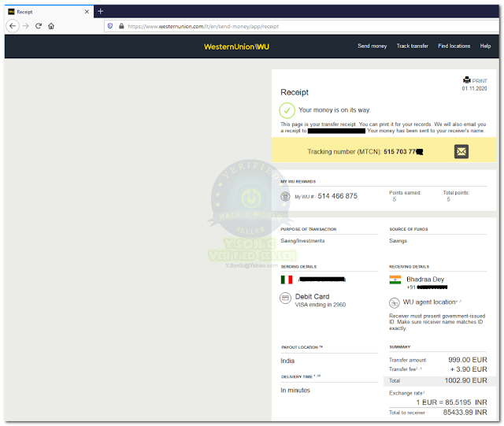Click the My WU rewards badge icon
The width and height of the screenshot is (504, 426).
(x=285, y=196)
